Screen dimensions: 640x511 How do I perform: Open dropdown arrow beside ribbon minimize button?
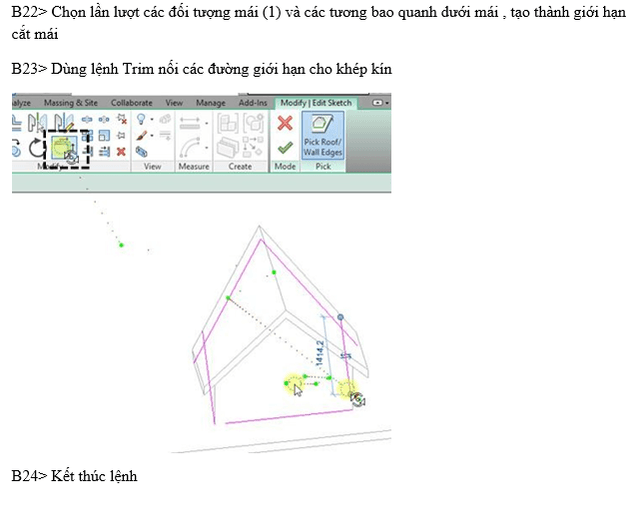(387, 103)
